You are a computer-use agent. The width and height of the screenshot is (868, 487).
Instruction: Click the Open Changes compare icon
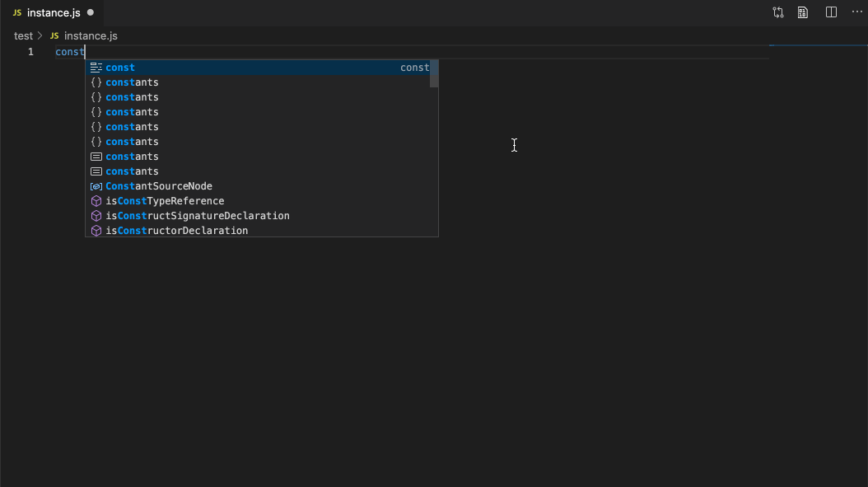click(x=777, y=12)
